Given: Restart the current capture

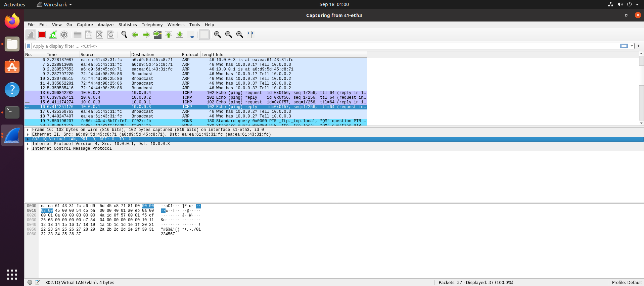Looking at the screenshot, I should [x=53, y=35].
